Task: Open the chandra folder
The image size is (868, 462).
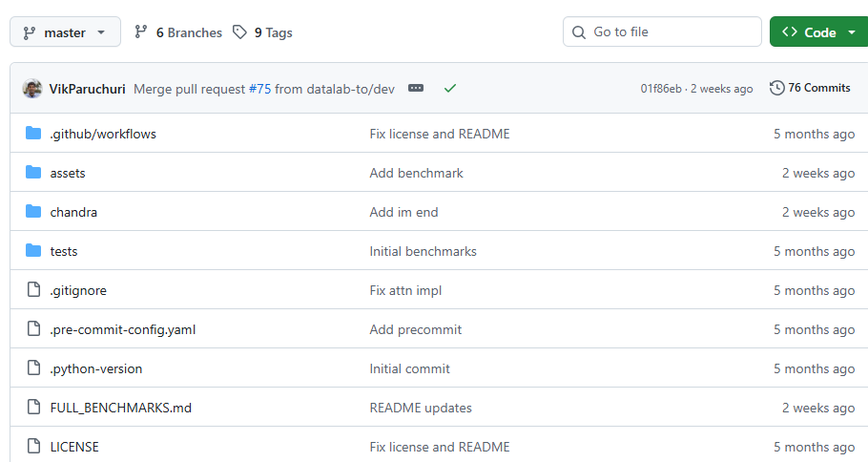Action: click(x=73, y=212)
